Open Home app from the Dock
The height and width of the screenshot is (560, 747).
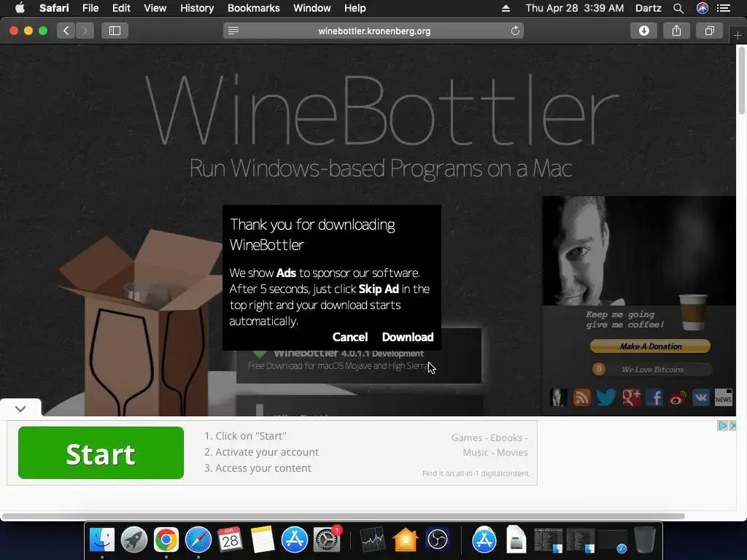[x=406, y=540]
